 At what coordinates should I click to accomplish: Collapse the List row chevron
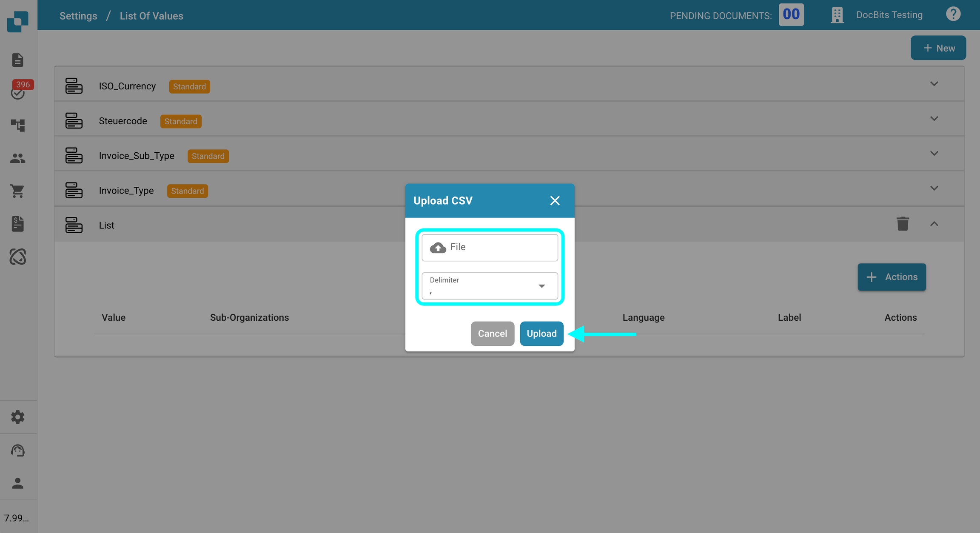tap(934, 224)
